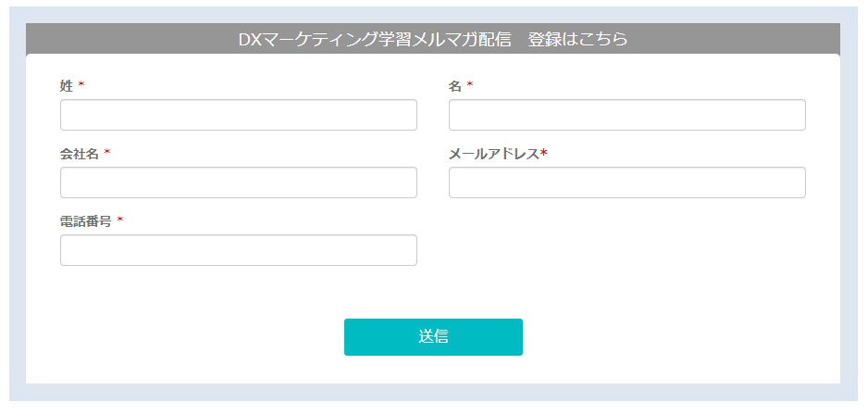Click the メールアドレス email input box
Viewport: 868px width, 415px height.
click(627, 182)
